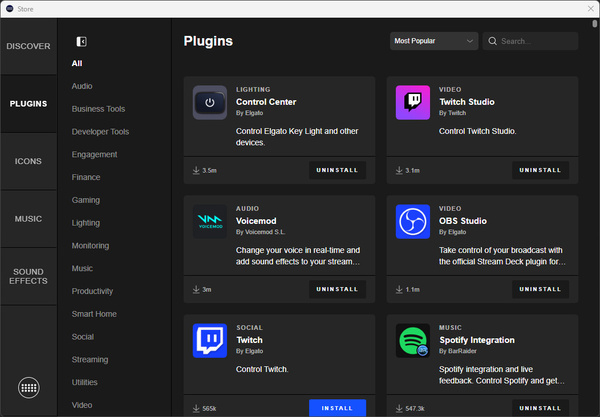Viewport: 600px width, 417px height.
Task: Choose the Finance category
Action: pos(86,177)
